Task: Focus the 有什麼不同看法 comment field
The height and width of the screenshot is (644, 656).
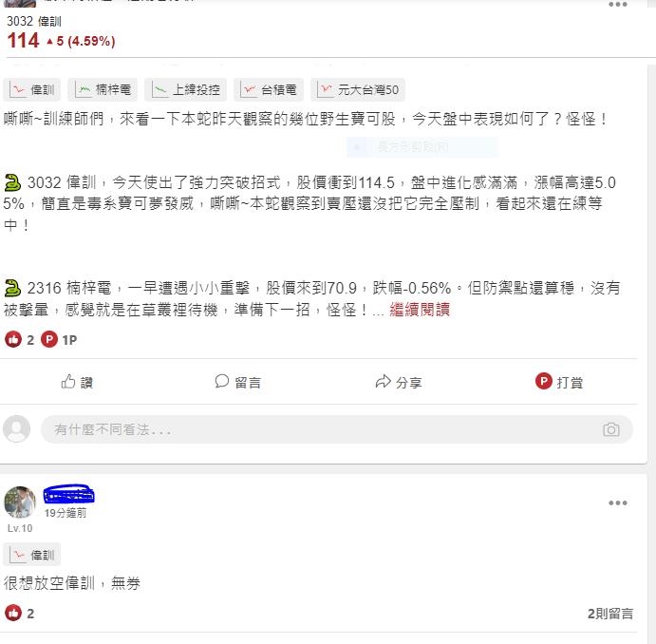Action: [x=336, y=429]
